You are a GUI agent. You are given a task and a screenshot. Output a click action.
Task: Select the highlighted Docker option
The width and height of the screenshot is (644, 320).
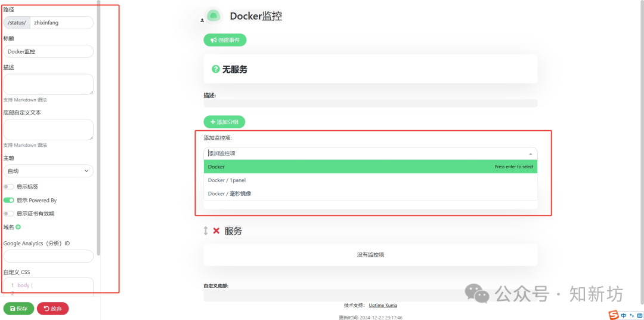[x=370, y=167]
